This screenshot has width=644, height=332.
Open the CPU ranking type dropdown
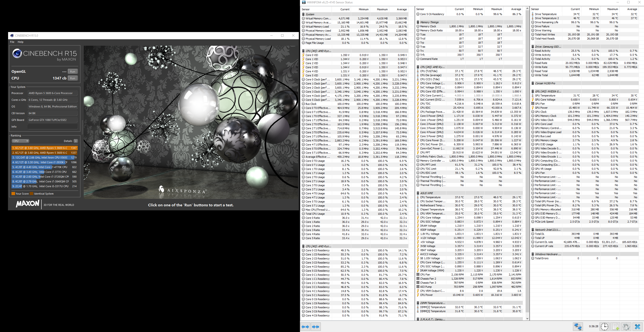[20, 141]
